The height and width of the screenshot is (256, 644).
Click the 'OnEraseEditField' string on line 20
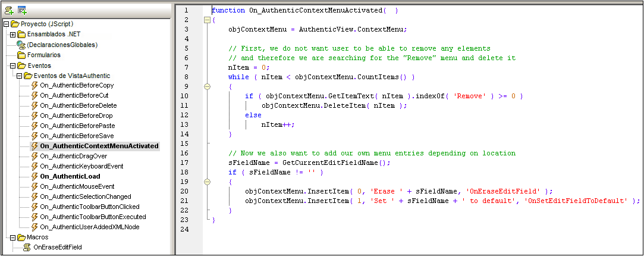pyautogui.click(x=502, y=191)
